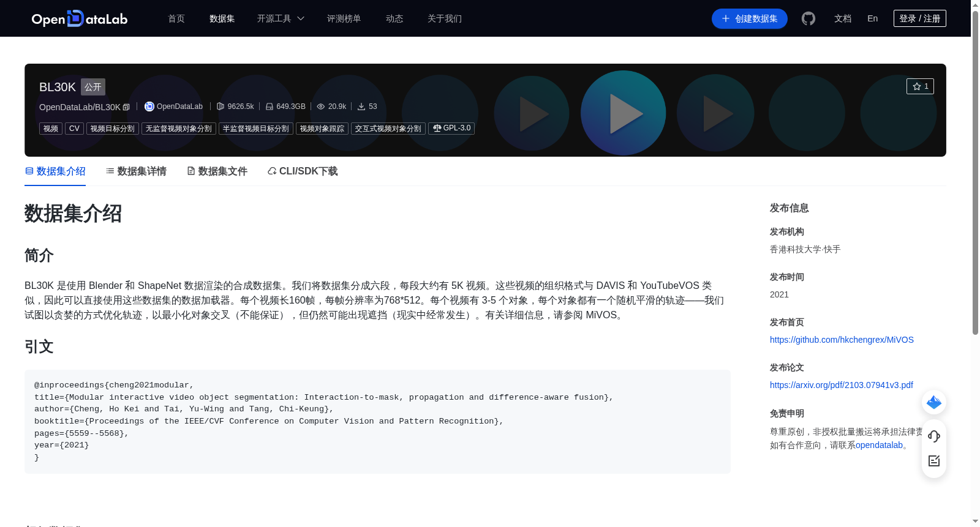The image size is (980, 527).
Task: Click the BL30K dataset title
Action: [x=58, y=87]
